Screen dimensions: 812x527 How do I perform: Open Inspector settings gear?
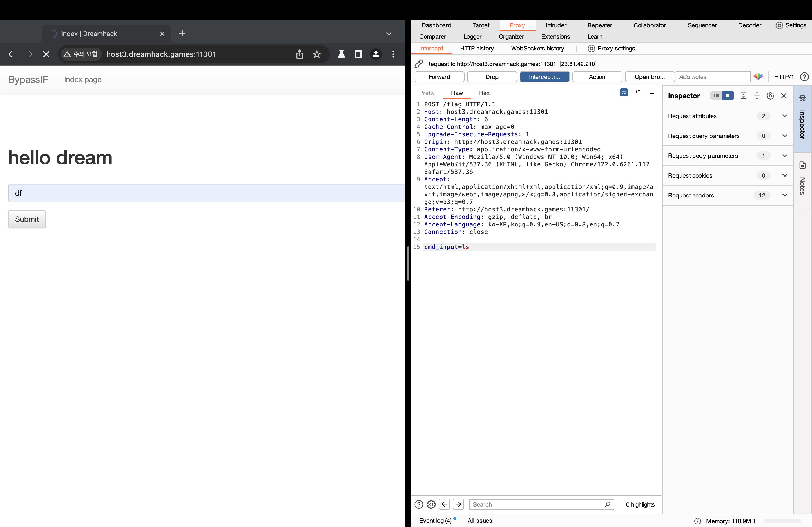tap(770, 96)
